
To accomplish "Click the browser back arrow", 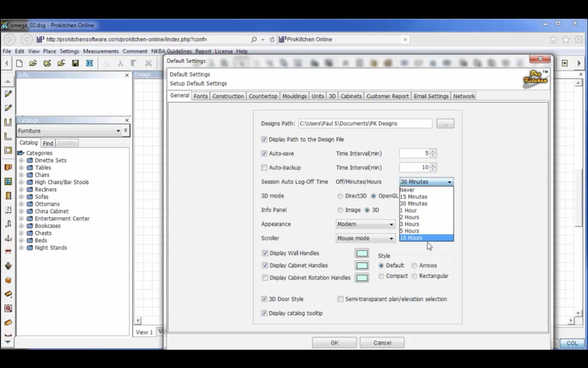I will [10, 39].
